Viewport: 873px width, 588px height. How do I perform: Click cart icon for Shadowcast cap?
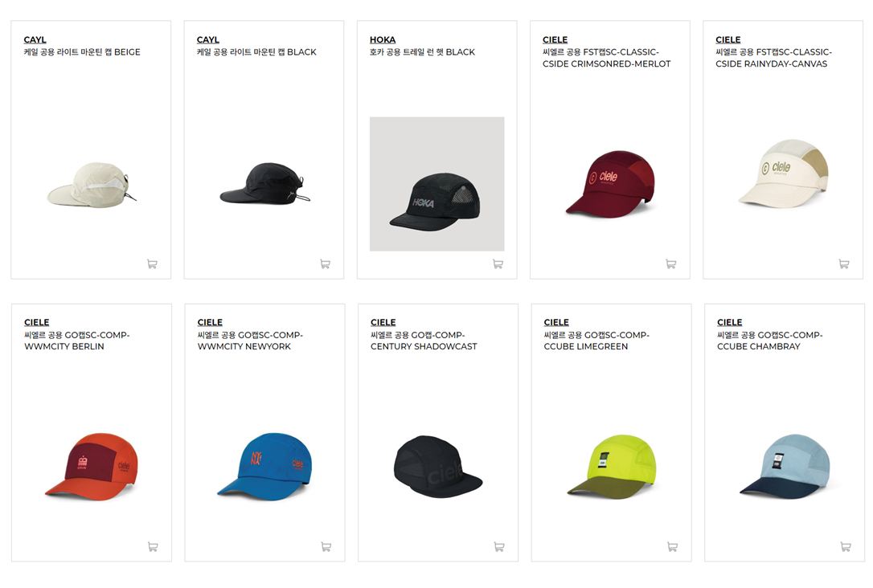coord(499,547)
